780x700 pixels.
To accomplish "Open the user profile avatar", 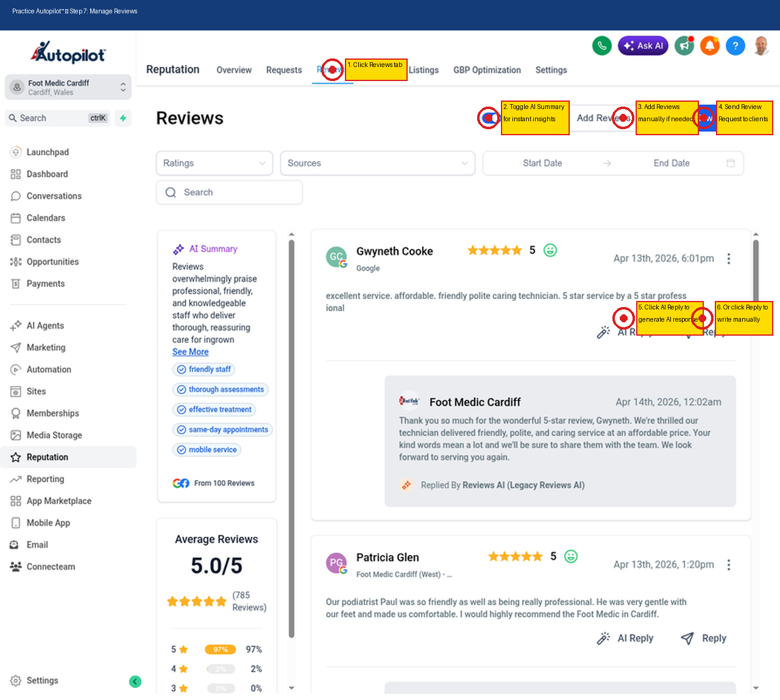I will [x=761, y=46].
